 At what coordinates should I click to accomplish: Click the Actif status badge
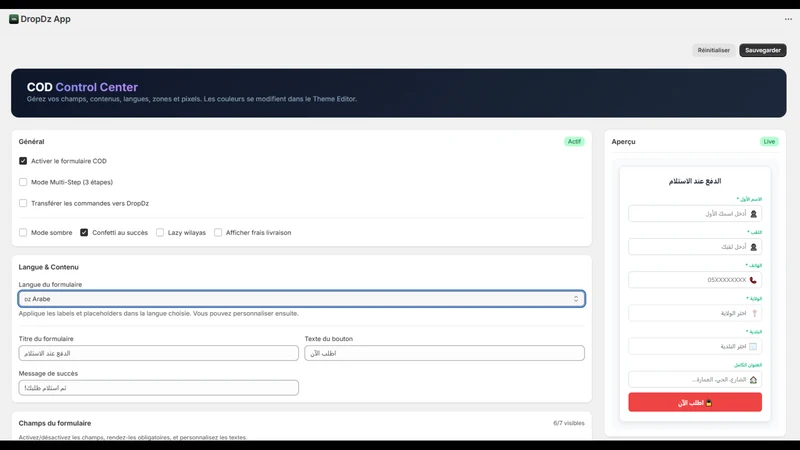coord(574,142)
